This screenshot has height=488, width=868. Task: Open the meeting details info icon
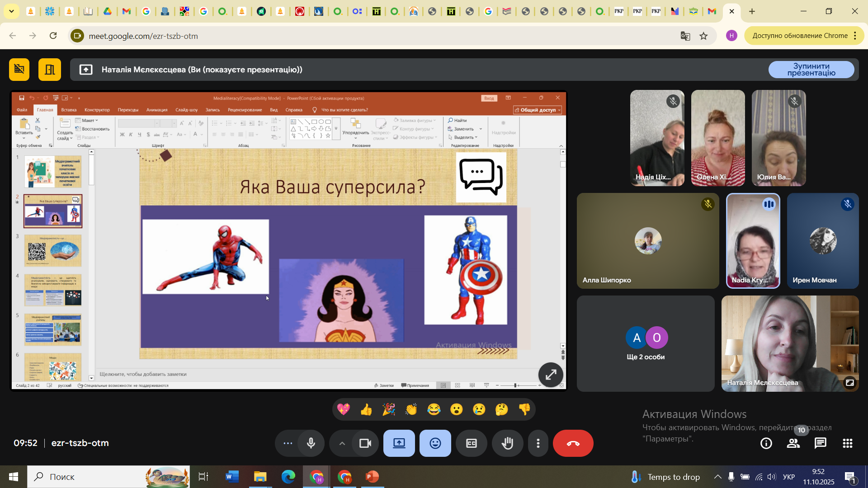(766, 443)
